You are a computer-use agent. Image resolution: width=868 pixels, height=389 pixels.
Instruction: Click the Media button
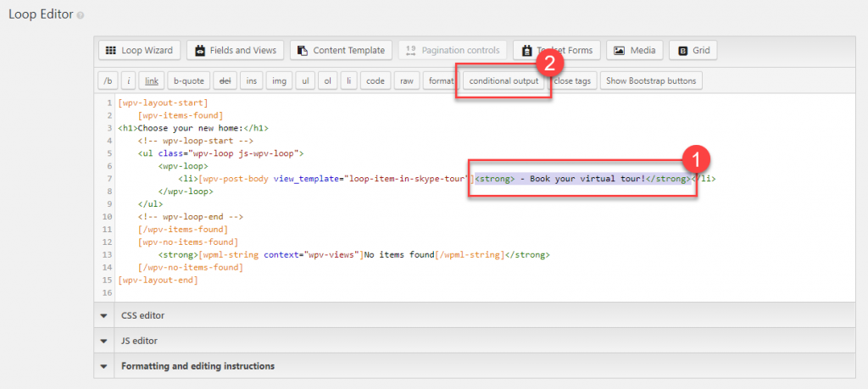pos(634,50)
